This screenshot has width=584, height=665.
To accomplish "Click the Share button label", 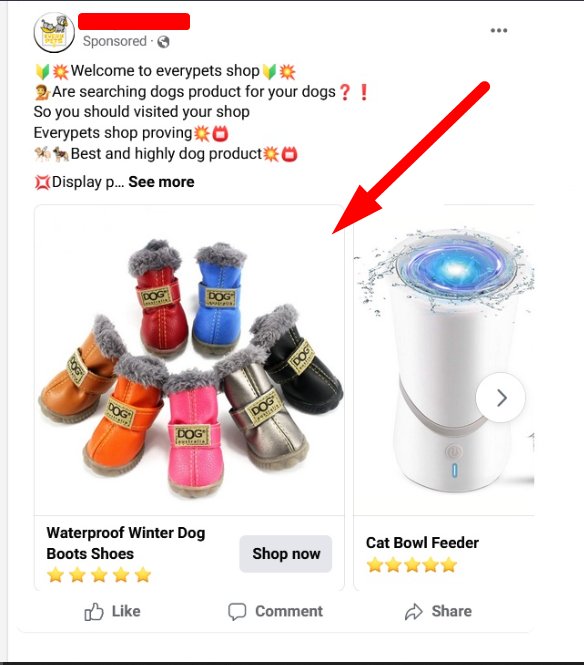I will pyautogui.click(x=452, y=611).
